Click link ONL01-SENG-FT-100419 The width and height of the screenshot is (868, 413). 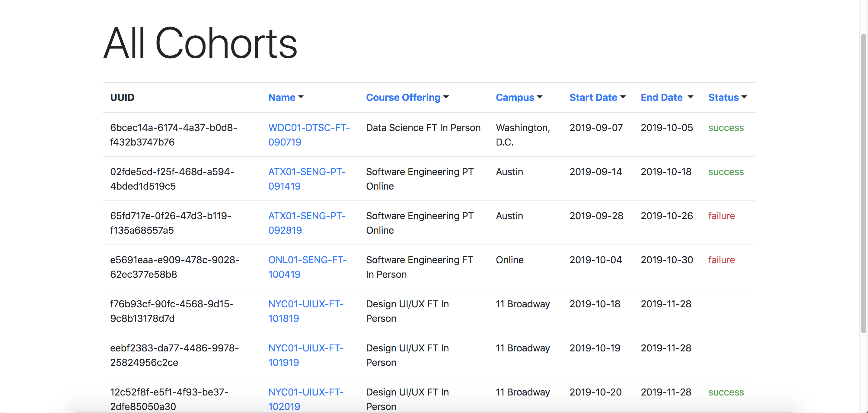point(307,266)
